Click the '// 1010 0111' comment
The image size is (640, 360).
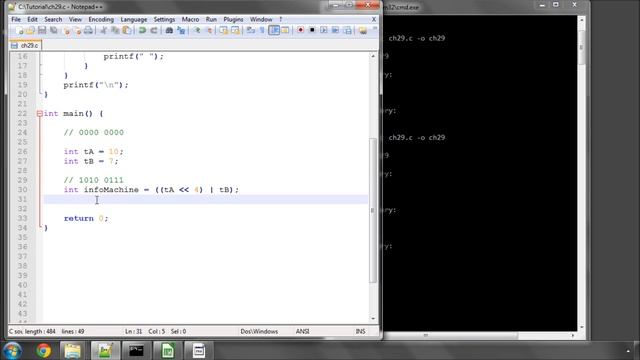coord(93,180)
